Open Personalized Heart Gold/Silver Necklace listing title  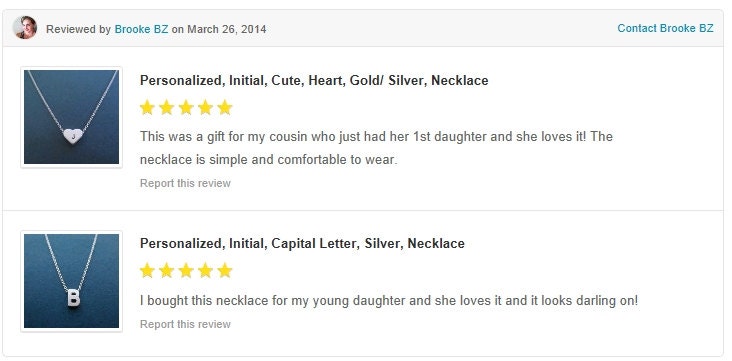(314, 81)
